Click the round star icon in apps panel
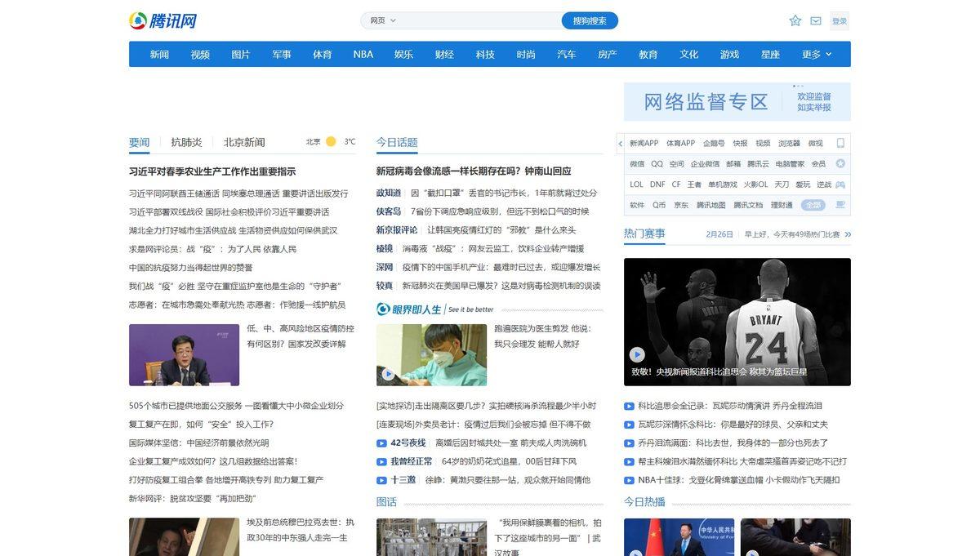The height and width of the screenshot is (556, 980). tap(840, 163)
